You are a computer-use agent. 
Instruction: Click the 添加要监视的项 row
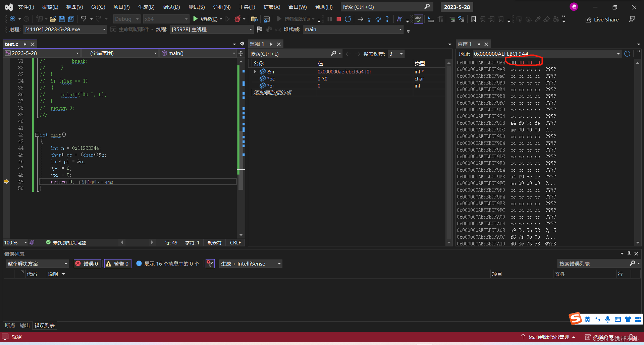pos(349,93)
